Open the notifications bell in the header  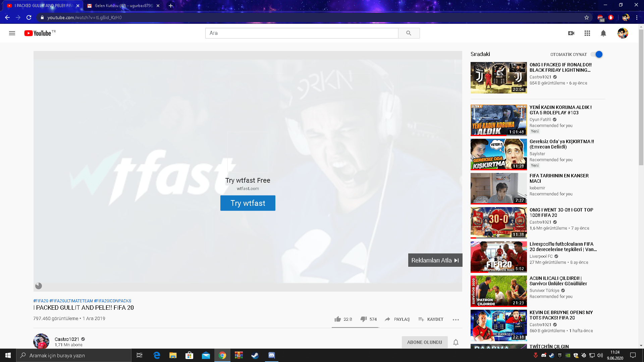pos(603,33)
